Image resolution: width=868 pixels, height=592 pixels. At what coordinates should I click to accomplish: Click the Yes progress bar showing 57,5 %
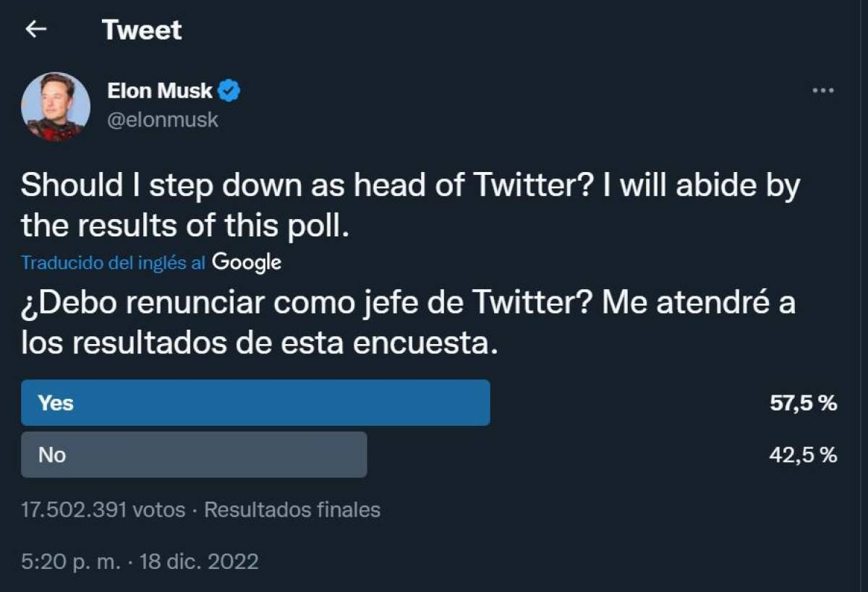click(x=255, y=403)
